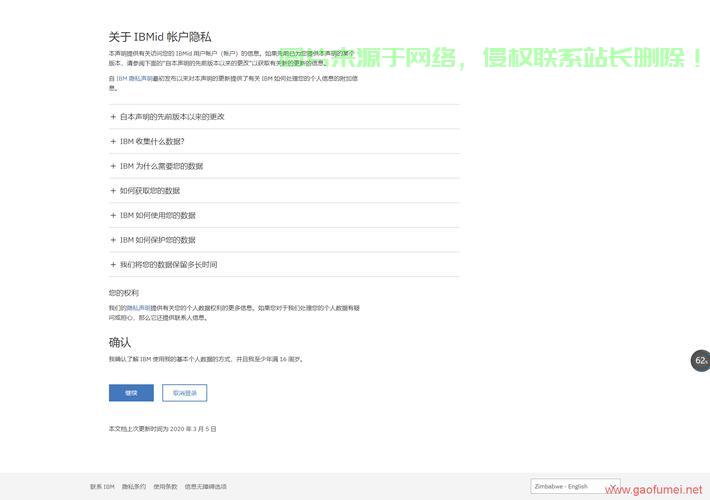The width and height of the screenshot is (710, 500).
Task: Open the 信息无障碍选项 footer link
Action: 206,487
